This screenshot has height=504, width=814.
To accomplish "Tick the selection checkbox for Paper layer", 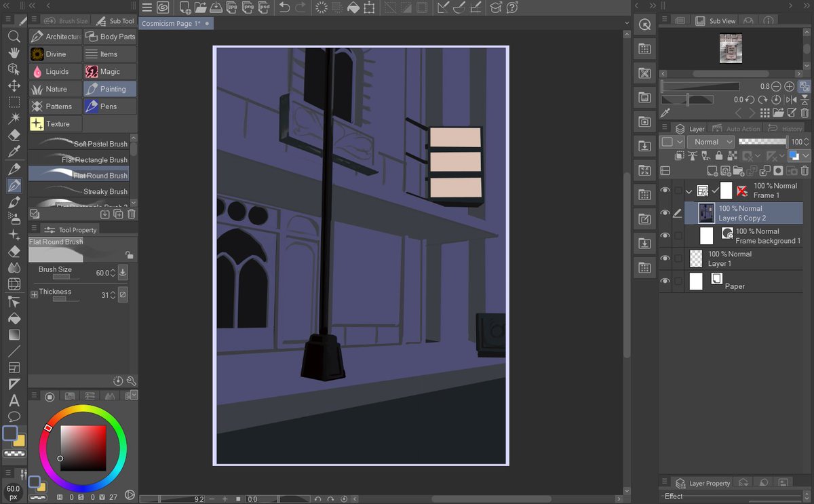I will [x=678, y=281].
